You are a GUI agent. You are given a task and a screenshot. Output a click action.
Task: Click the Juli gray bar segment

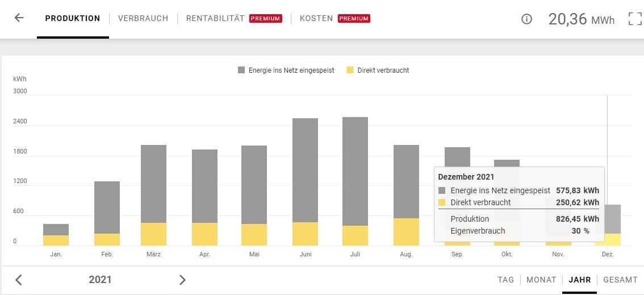coord(355,171)
